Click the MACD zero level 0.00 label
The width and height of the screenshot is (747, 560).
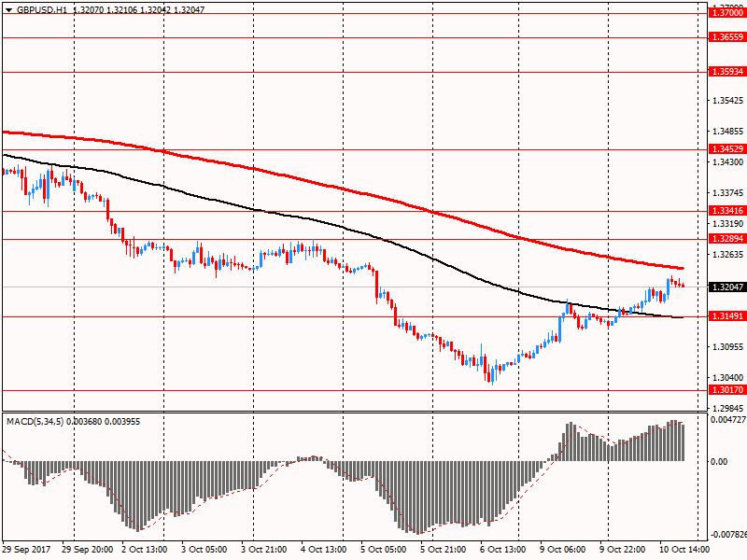(719, 461)
